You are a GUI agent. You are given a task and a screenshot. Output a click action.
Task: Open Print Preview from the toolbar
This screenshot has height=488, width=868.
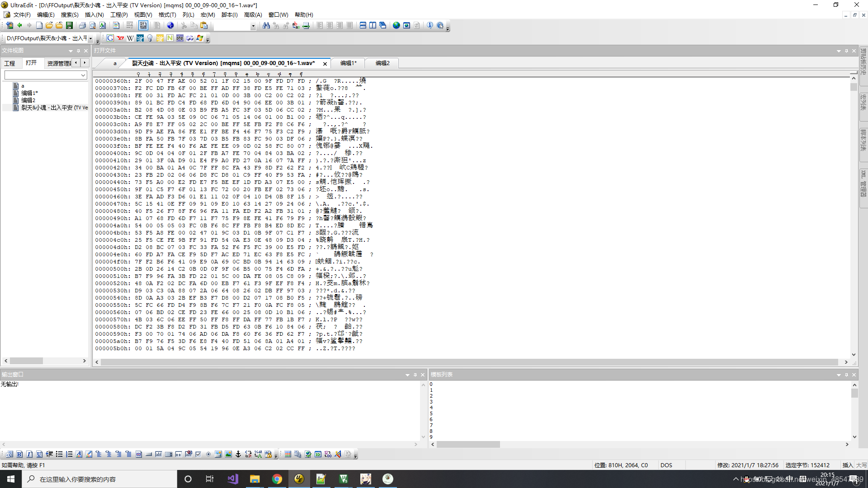pyautogui.click(x=92, y=25)
